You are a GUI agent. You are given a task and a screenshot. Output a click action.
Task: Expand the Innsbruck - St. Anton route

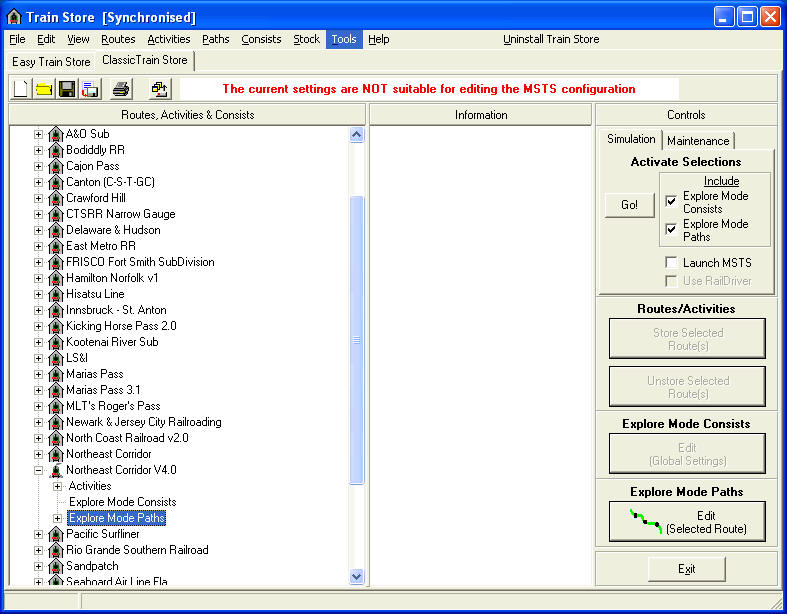point(38,310)
